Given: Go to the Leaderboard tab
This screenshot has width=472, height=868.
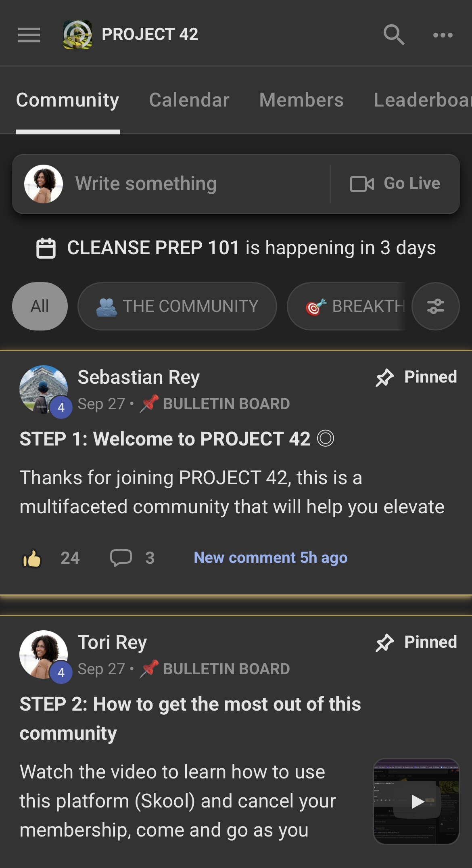Looking at the screenshot, I should (x=422, y=100).
